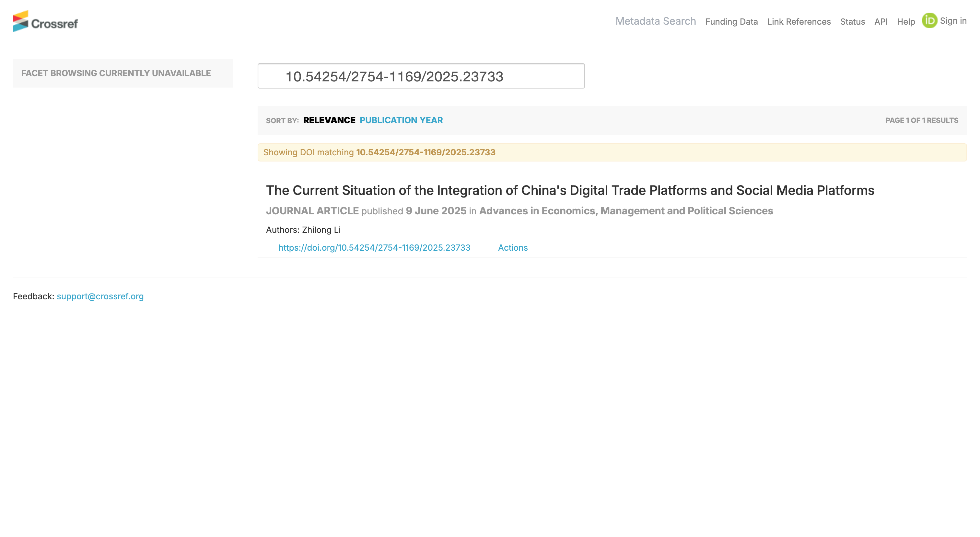Click the support@crossref.org feedback email
The width and height of the screenshot is (980, 537).
(100, 296)
